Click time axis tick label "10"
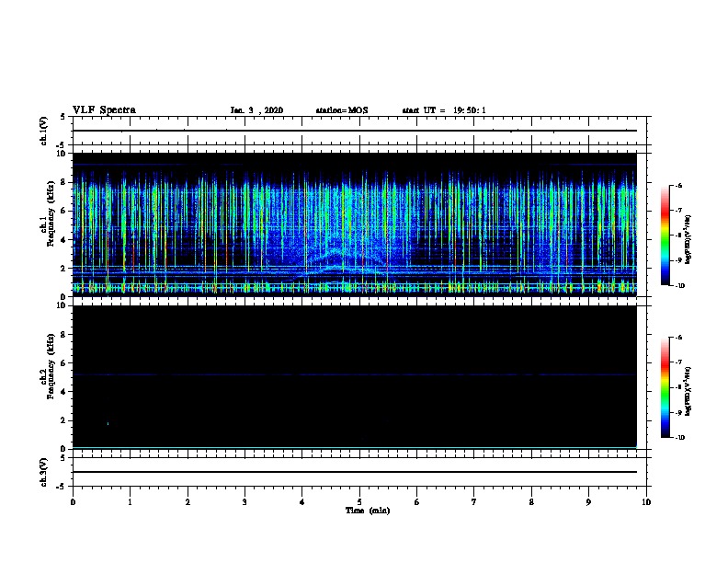Screen dimensions: 728x563 tap(646, 502)
